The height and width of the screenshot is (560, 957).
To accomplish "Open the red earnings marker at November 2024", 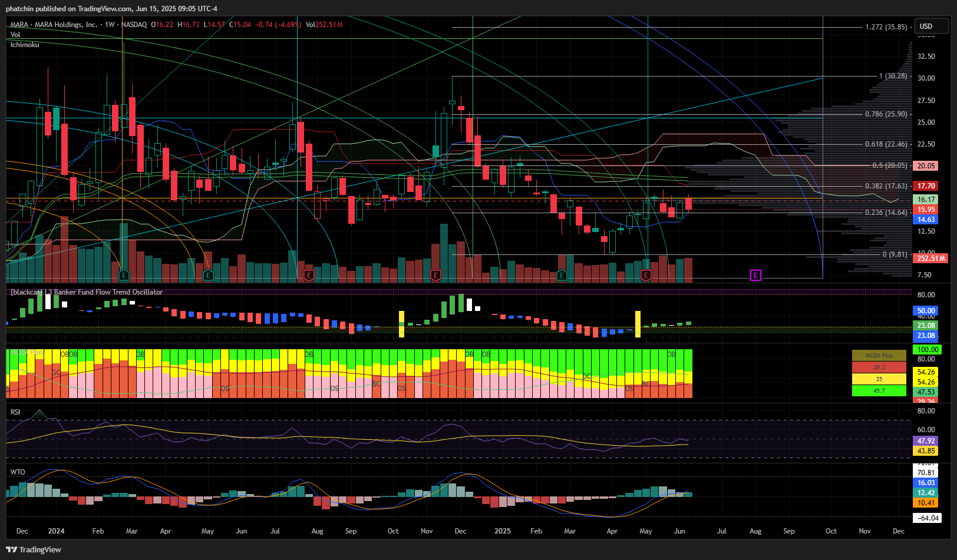I will tap(435, 275).
